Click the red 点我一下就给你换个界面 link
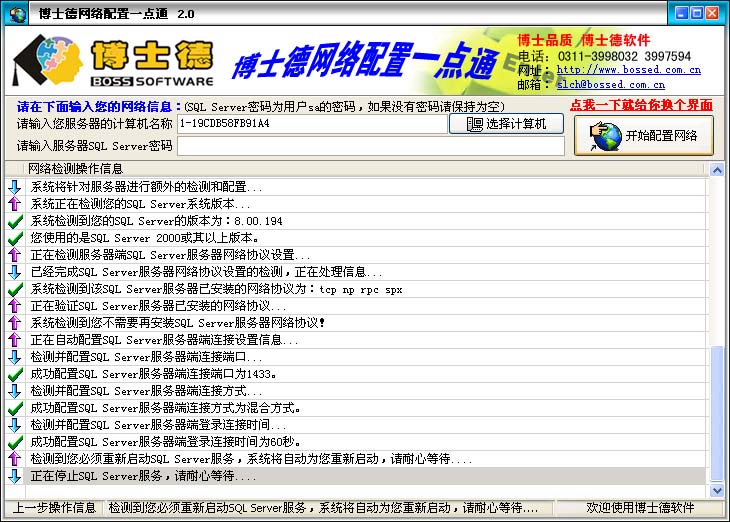The width and height of the screenshot is (730, 522). click(x=641, y=105)
